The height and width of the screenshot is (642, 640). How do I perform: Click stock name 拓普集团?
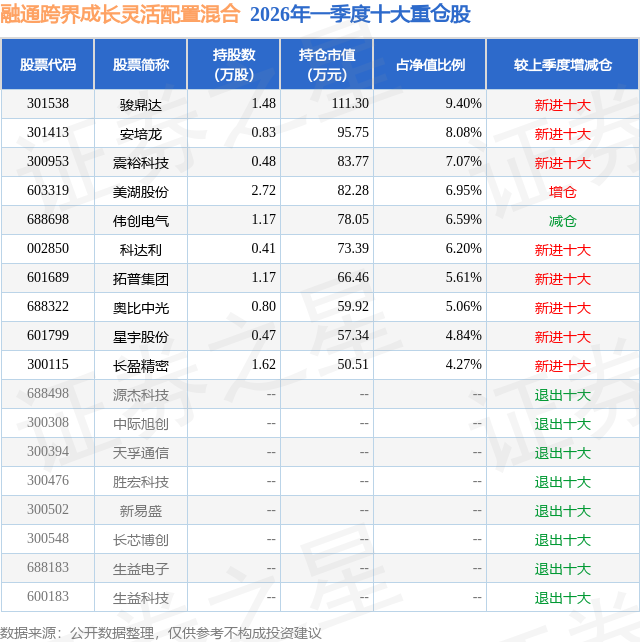coord(141,279)
